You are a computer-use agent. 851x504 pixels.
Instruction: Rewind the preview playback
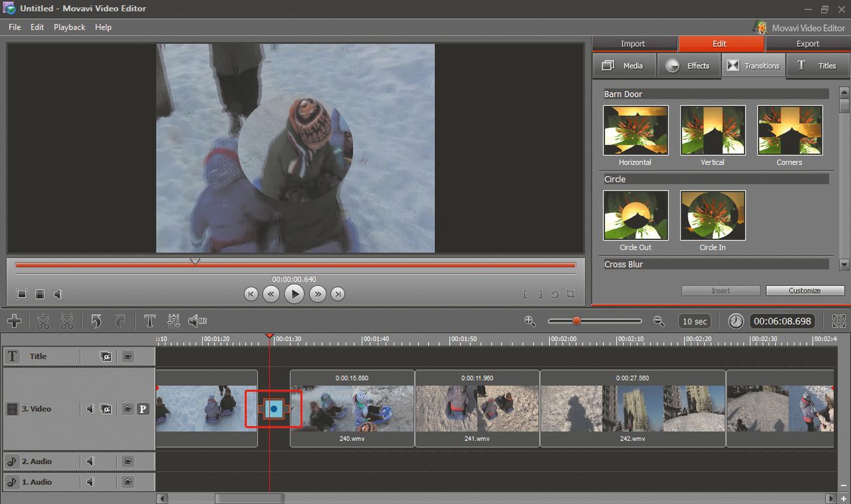[x=271, y=294]
